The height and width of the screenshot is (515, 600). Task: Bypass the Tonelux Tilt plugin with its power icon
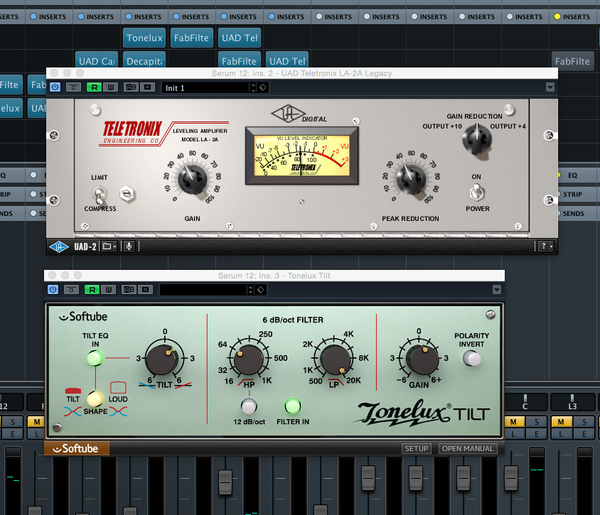[x=53, y=290]
